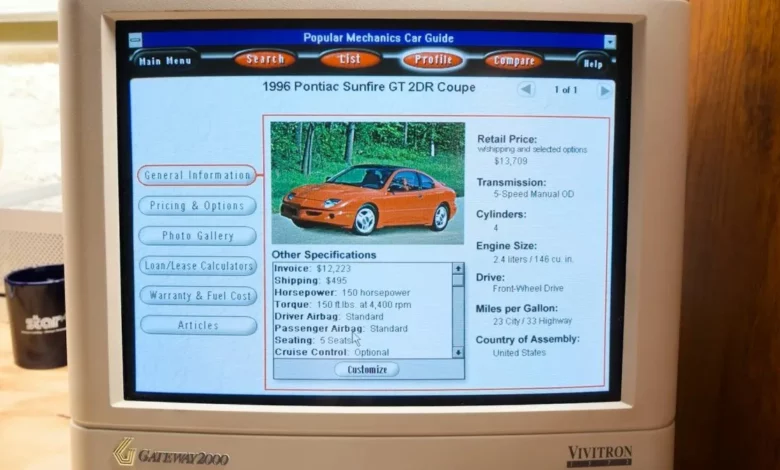Viewport: 780px width, 470px height.
Task: Click scroll down arrow in Other Specifications
Action: (x=458, y=352)
